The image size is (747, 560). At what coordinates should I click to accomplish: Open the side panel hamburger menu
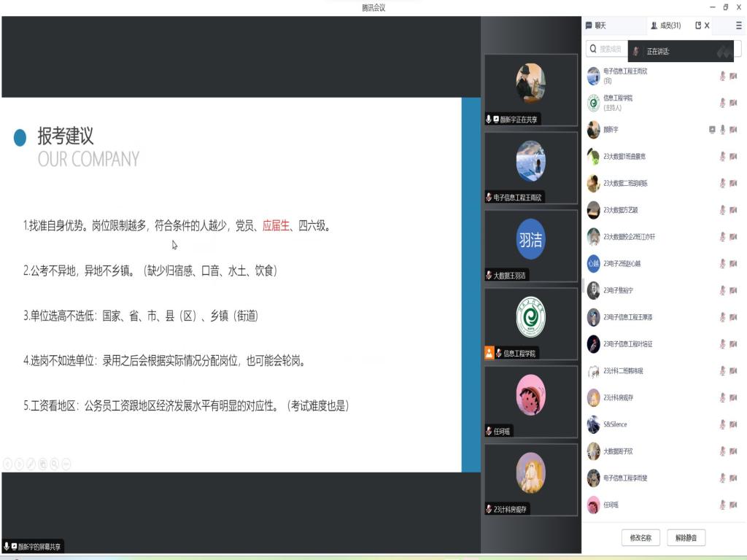click(x=738, y=26)
